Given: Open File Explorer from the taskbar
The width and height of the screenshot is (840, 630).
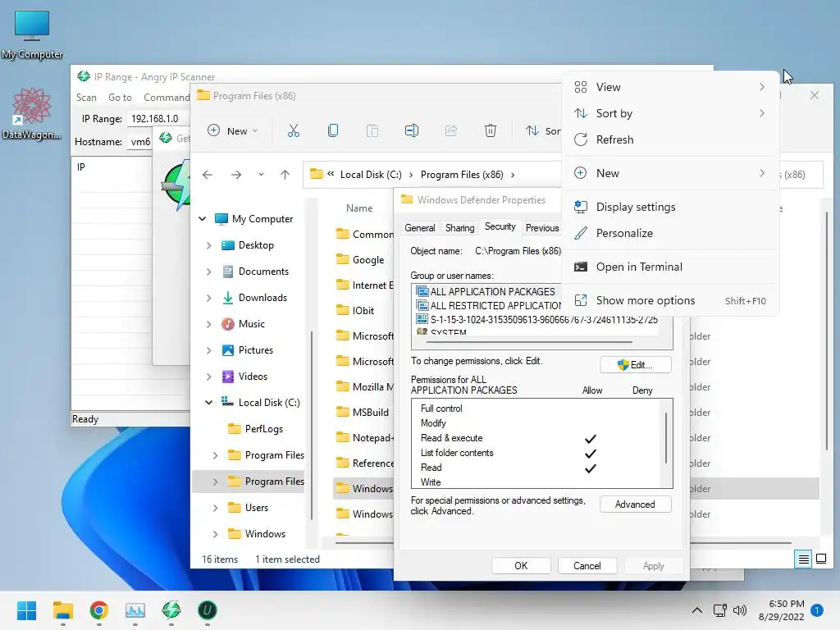Looking at the screenshot, I should point(62,610).
